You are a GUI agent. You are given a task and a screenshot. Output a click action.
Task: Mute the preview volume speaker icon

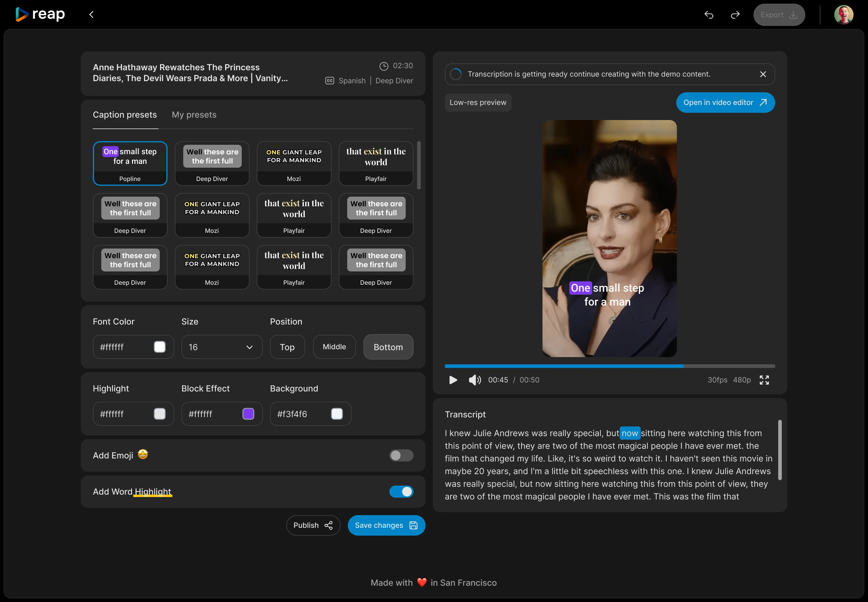coord(474,380)
